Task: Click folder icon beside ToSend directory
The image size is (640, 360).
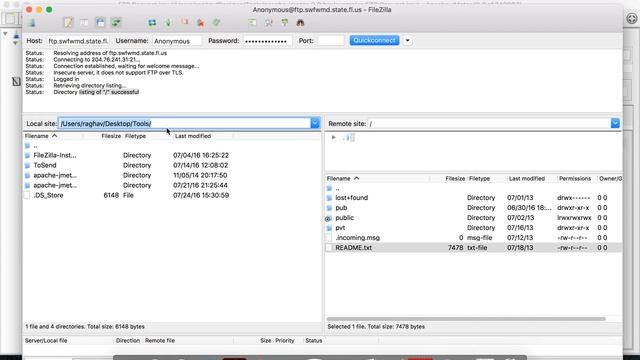Action: [x=27, y=165]
